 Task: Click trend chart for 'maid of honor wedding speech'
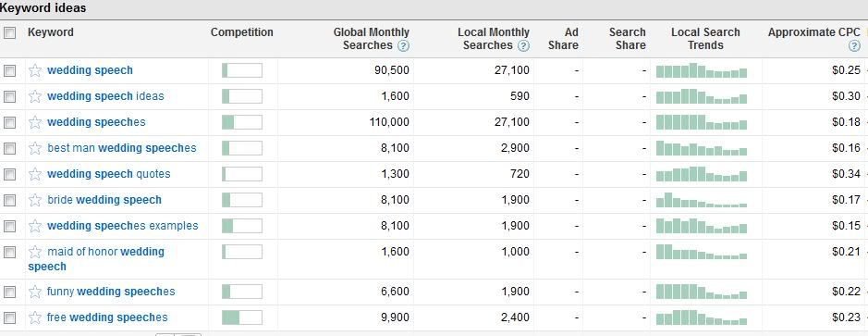[x=702, y=252]
